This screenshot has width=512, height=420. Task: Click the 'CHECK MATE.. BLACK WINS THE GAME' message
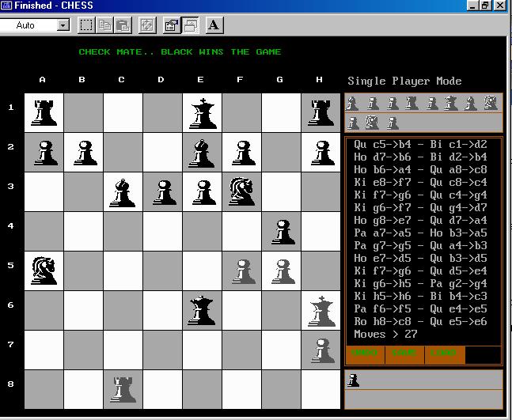point(180,52)
